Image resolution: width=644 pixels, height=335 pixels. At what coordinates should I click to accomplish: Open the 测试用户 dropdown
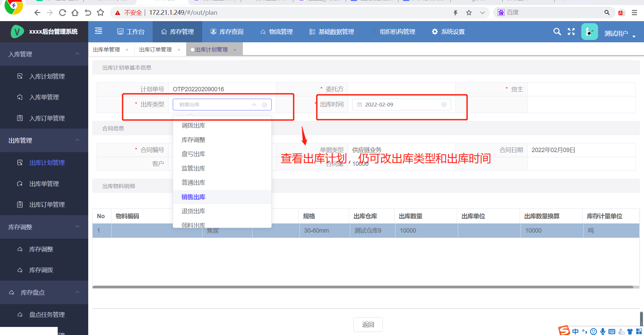[620, 33]
